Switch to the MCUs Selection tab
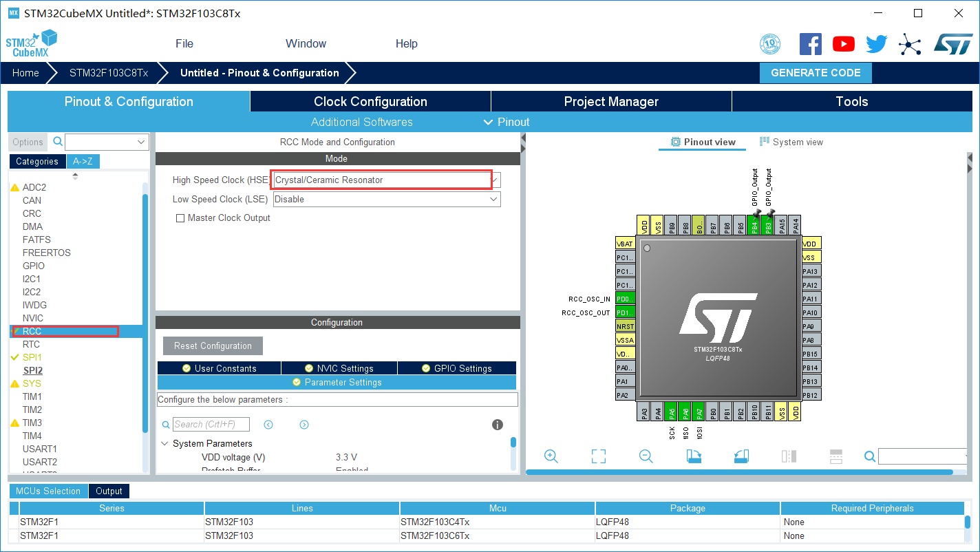Image resolution: width=980 pixels, height=552 pixels. (48, 491)
